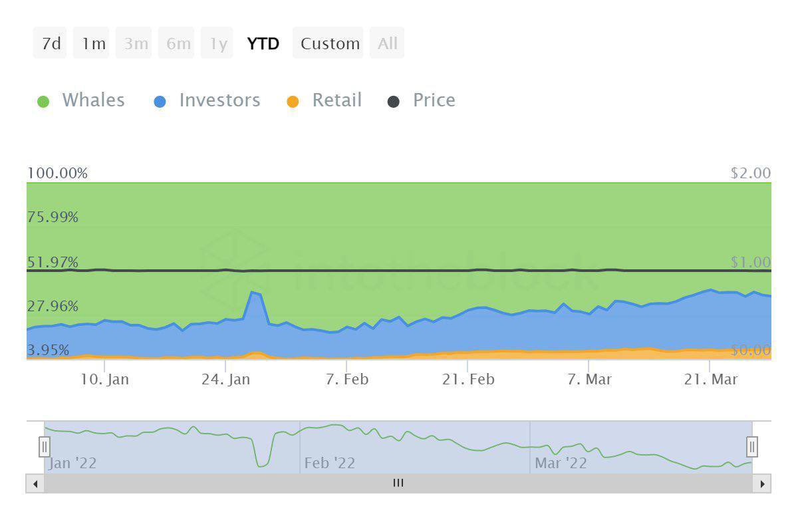798x532 pixels.
Task: Open the Custom date range option
Action: (x=329, y=43)
